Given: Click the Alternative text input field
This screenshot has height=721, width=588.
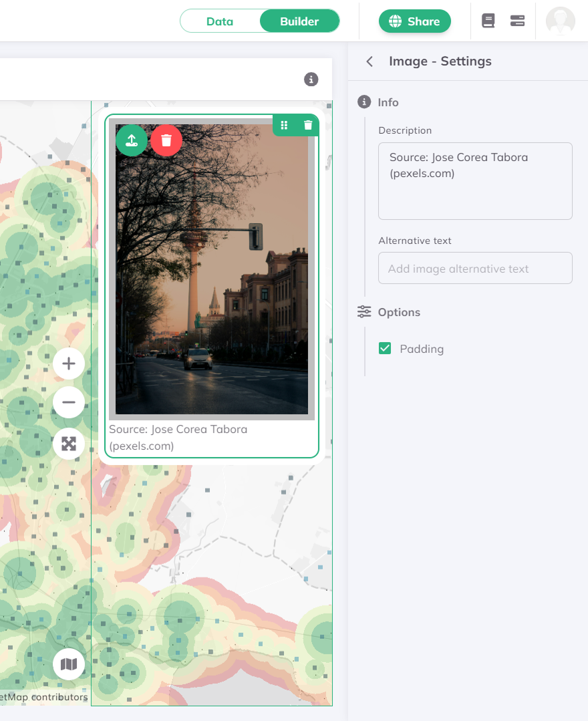Looking at the screenshot, I should [x=475, y=269].
